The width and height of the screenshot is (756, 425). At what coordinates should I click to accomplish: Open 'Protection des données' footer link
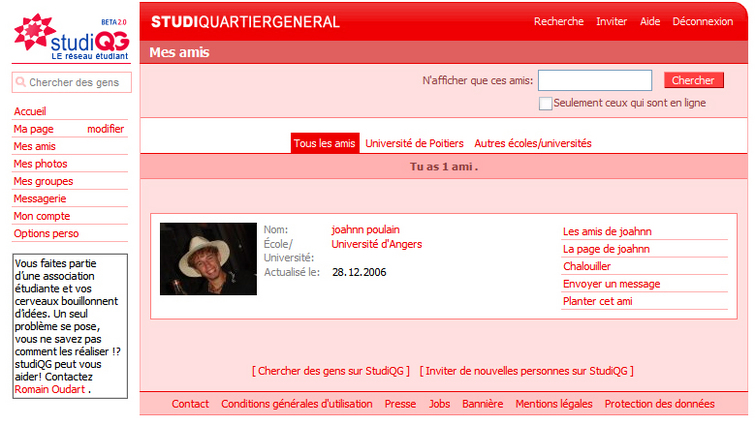pyautogui.click(x=660, y=404)
